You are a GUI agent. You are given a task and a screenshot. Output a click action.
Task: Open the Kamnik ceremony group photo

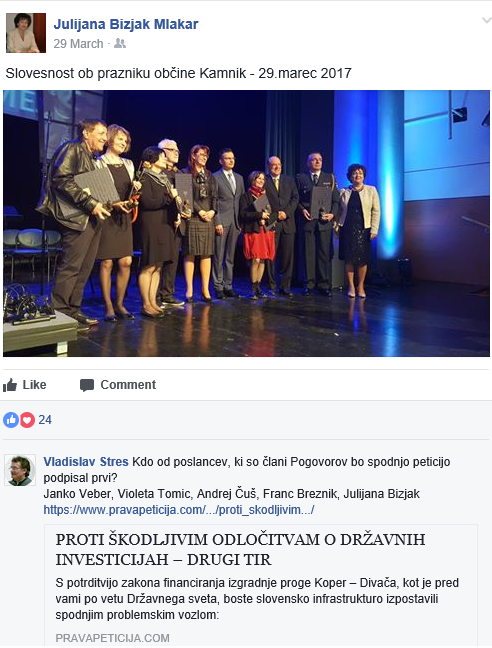[246, 224]
